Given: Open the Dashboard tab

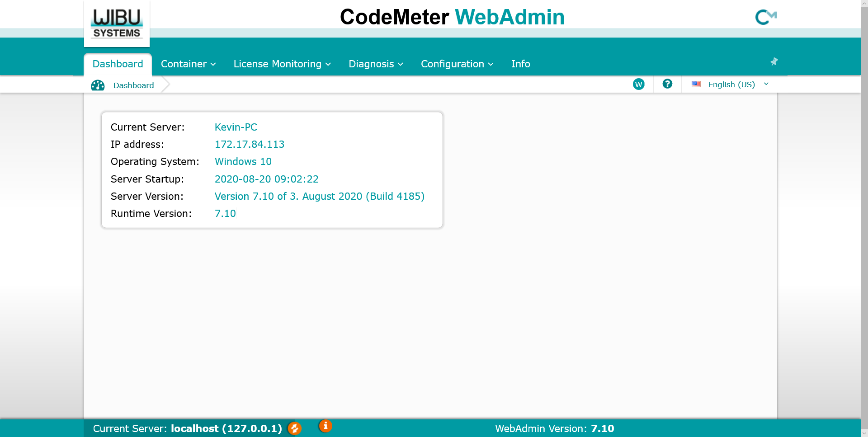Looking at the screenshot, I should click(x=118, y=64).
